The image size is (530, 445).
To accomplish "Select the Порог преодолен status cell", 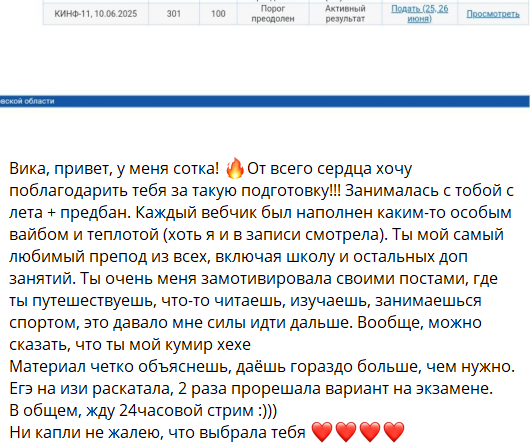I will [273, 14].
